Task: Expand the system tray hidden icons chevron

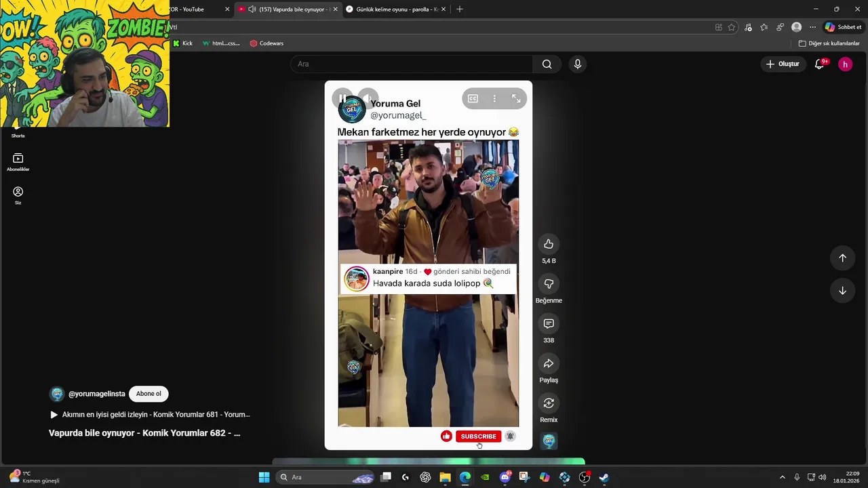Action: [x=782, y=477]
